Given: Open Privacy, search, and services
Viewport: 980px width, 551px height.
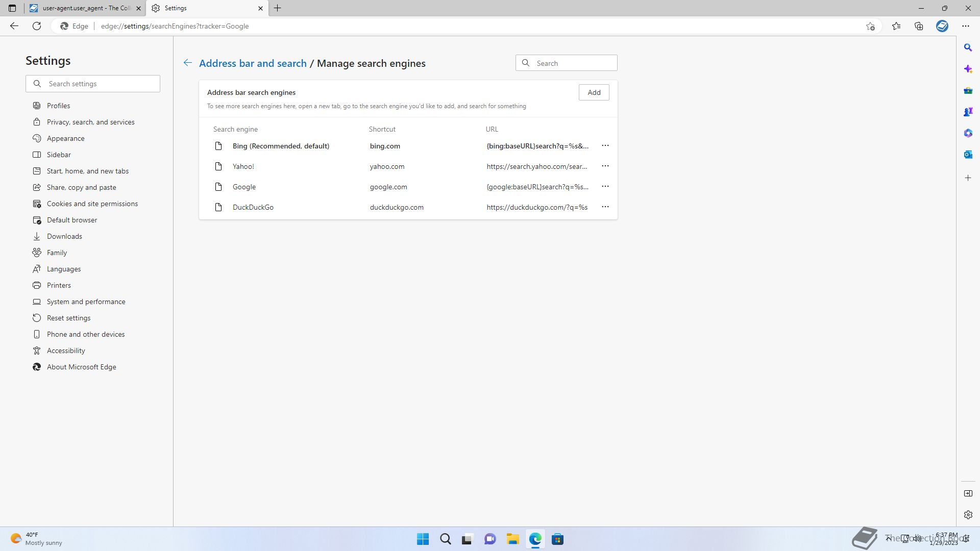Looking at the screenshot, I should coord(90,122).
